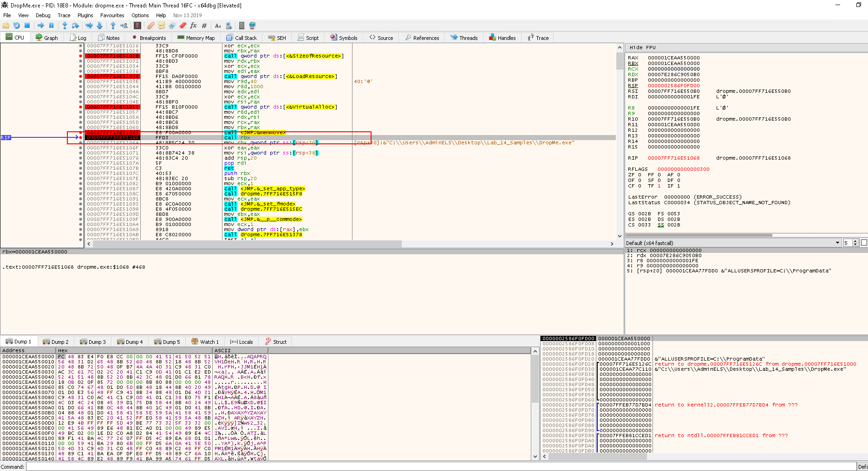Stop debugging with the square icon
868x471 pixels.
point(27,26)
